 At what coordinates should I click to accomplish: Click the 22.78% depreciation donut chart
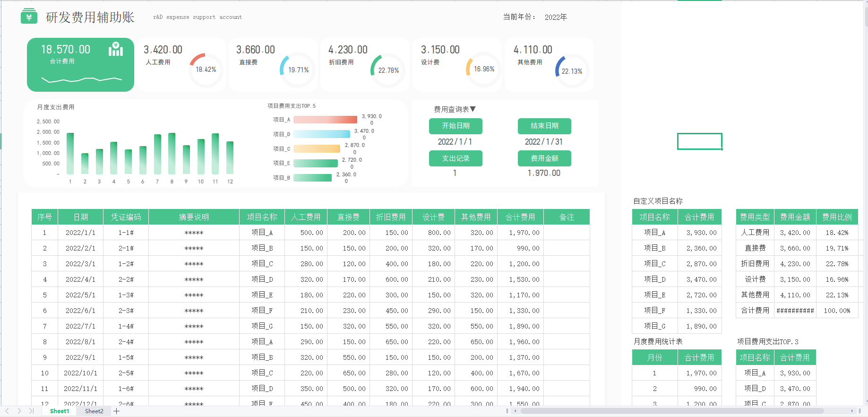(387, 70)
